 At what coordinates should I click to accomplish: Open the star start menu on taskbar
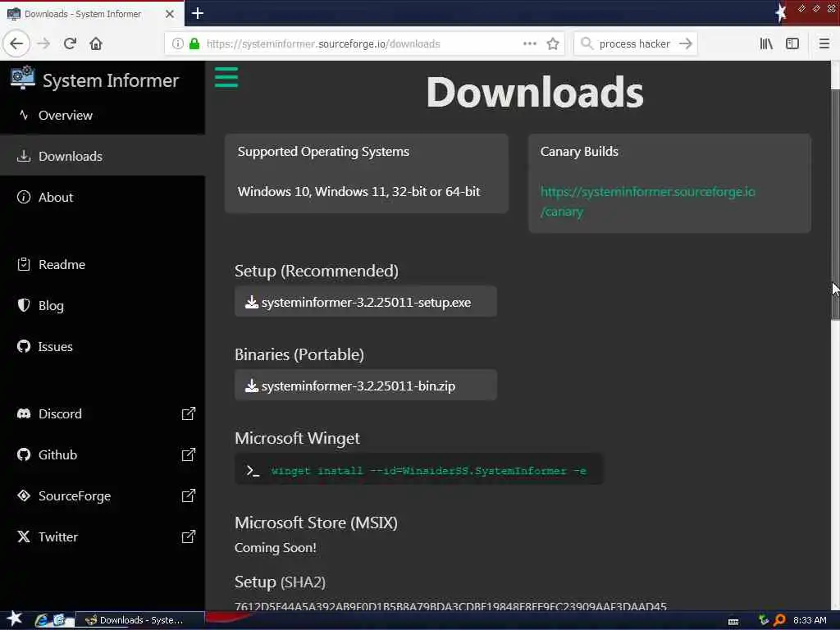(14, 619)
